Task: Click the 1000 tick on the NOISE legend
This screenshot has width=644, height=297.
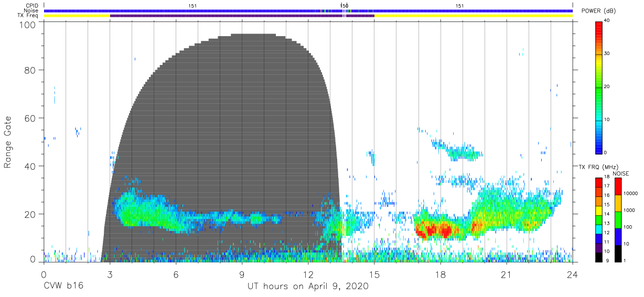Action: (x=629, y=210)
